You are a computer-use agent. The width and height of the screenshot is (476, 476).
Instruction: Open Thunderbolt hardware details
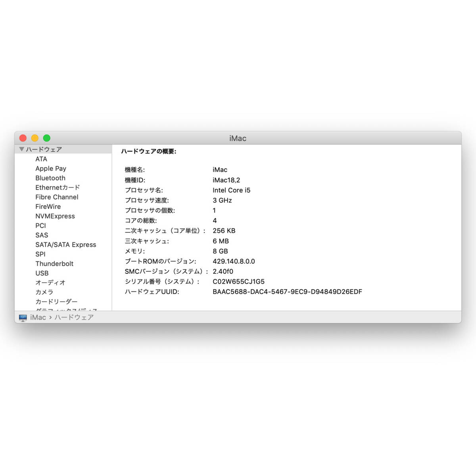pyautogui.click(x=54, y=264)
